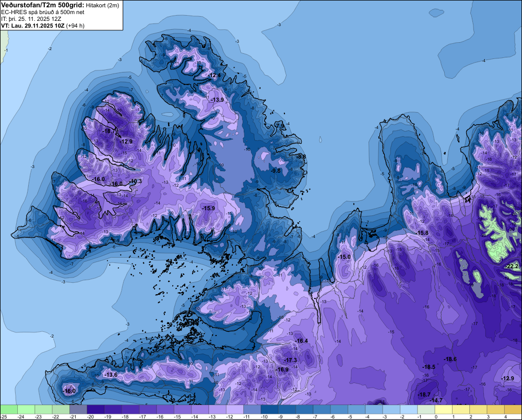Click the pale green-white -1 legend swatch
The width and height of the screenshot is (522, 420).
coord(426,410)
